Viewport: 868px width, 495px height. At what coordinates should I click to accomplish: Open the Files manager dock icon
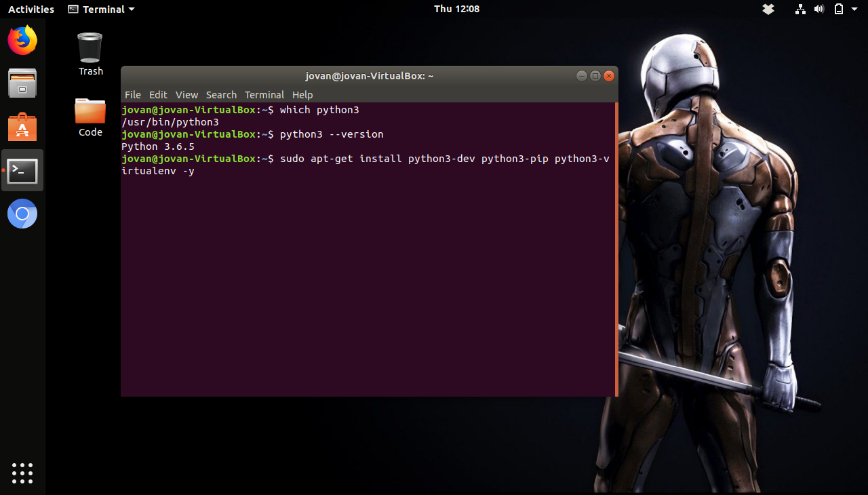pos(22,83)
